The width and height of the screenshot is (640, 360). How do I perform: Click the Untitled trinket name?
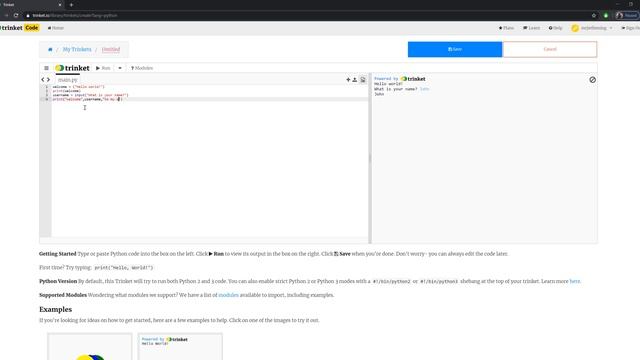point(111,49)
